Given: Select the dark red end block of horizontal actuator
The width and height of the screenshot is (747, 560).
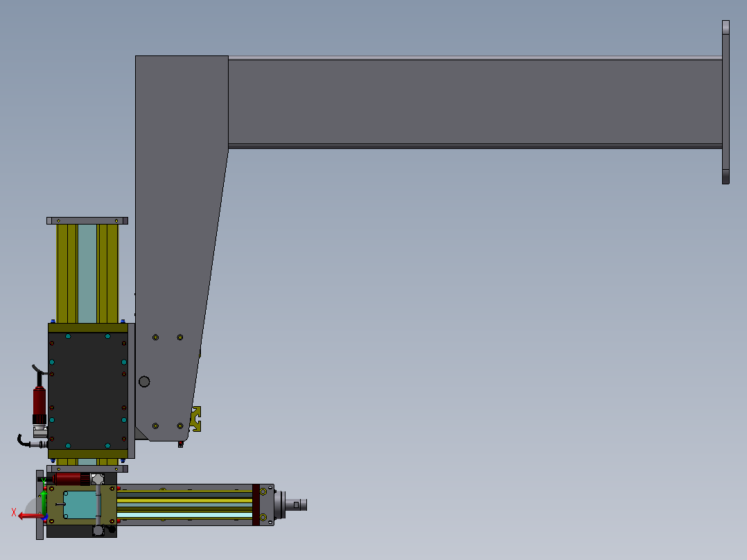Looking at the screenshot, I should [x=256, y=502].
